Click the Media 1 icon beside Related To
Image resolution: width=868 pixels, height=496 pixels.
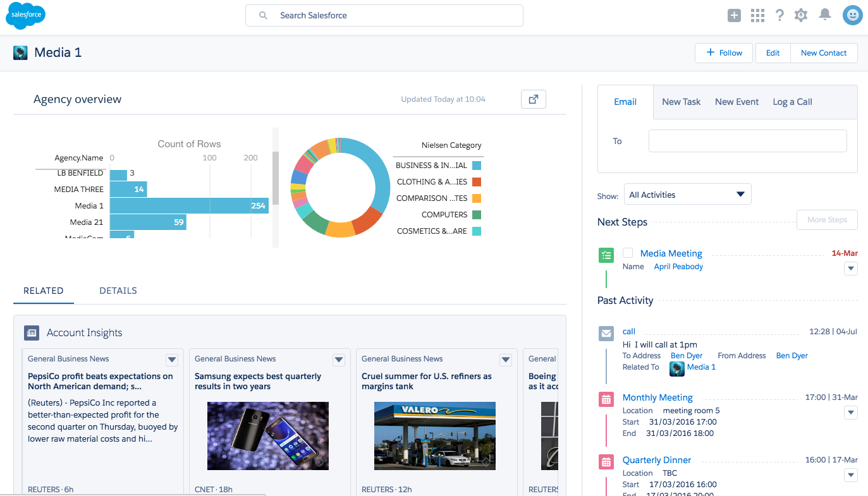pos(677,368)
